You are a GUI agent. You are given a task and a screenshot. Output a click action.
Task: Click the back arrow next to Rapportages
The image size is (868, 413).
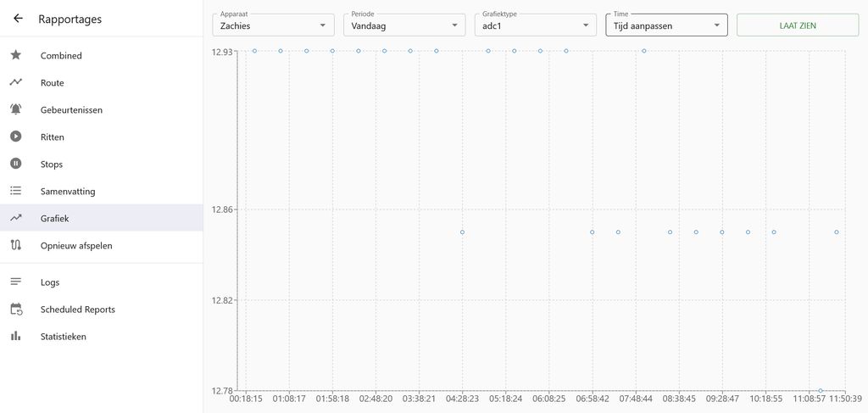click(x=18, y=19)
